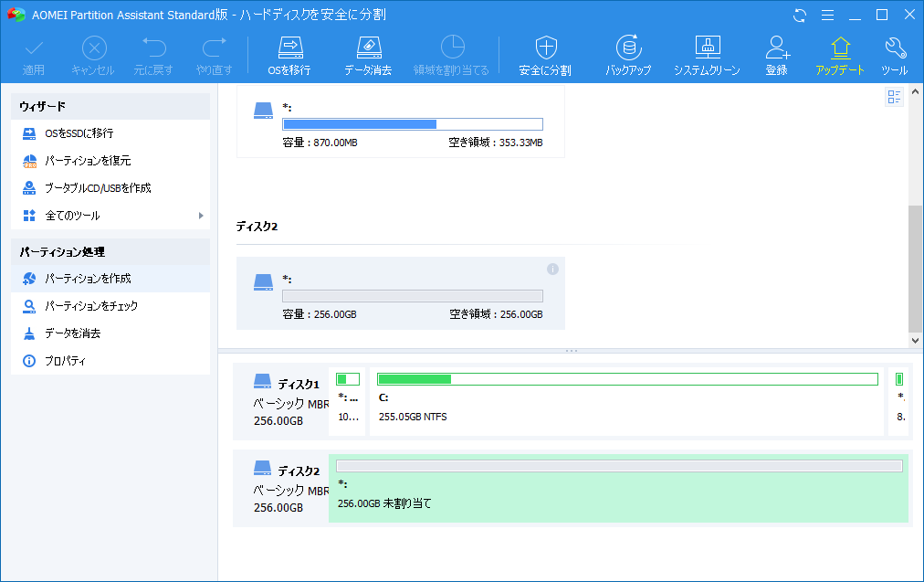Select パーティションを復元 wizard
The width and height of the screenshot is (924, 582).
point(110,161)
